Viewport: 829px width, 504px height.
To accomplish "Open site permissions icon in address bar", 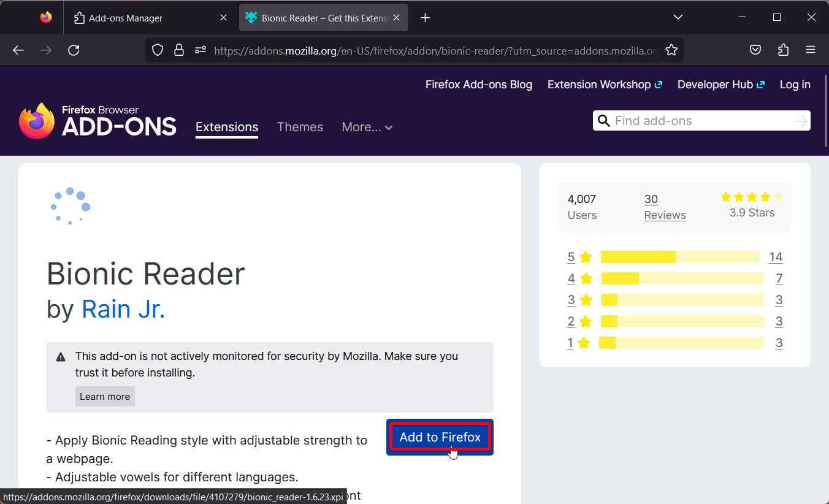I will (x=200, y=50).
